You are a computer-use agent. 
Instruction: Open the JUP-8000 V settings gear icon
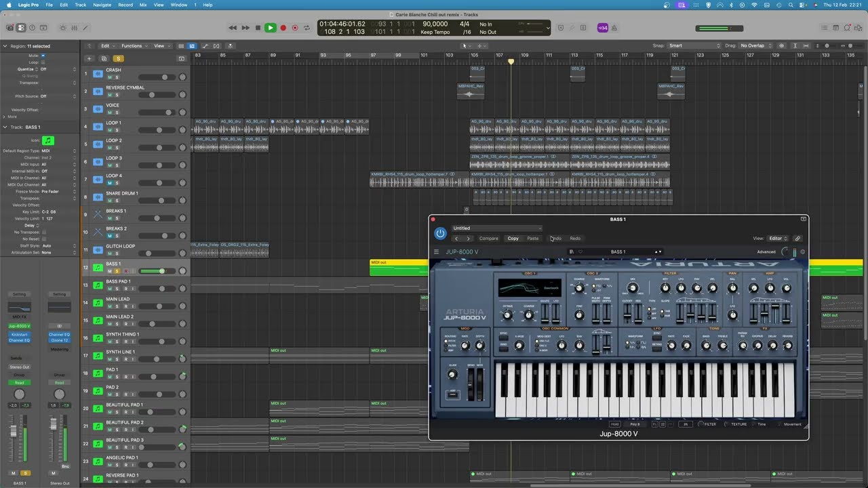(803, 252)
